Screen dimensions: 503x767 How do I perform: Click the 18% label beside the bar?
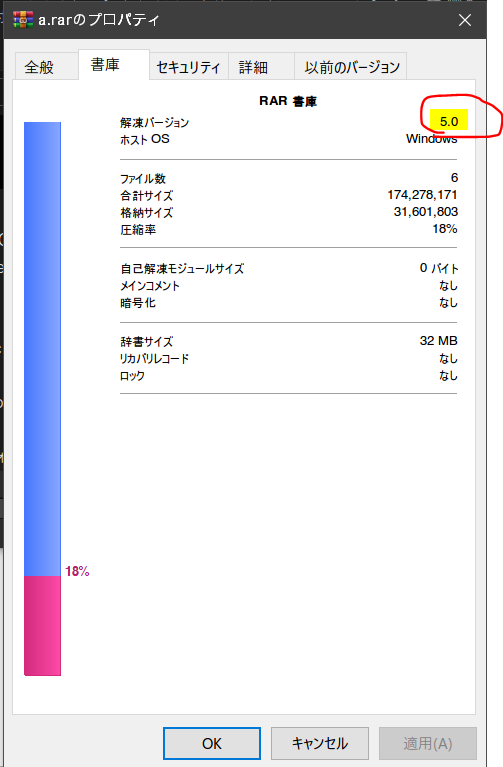[77, 571]
